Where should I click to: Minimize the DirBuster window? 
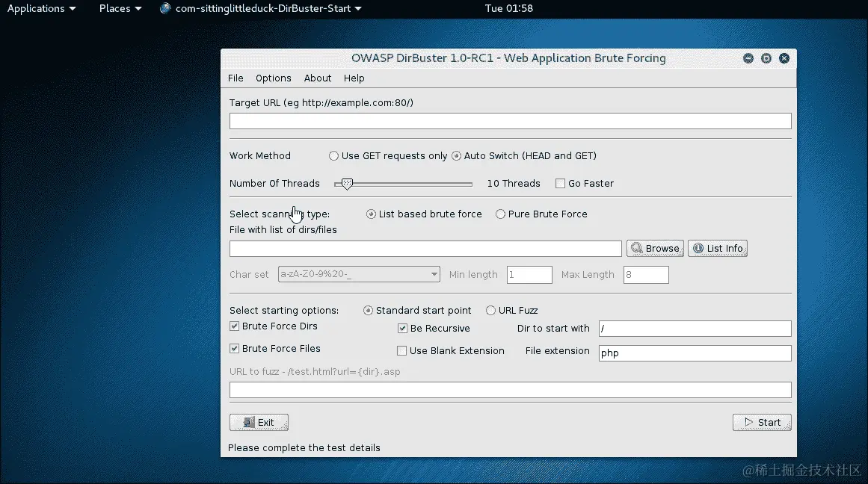[748, 58]
